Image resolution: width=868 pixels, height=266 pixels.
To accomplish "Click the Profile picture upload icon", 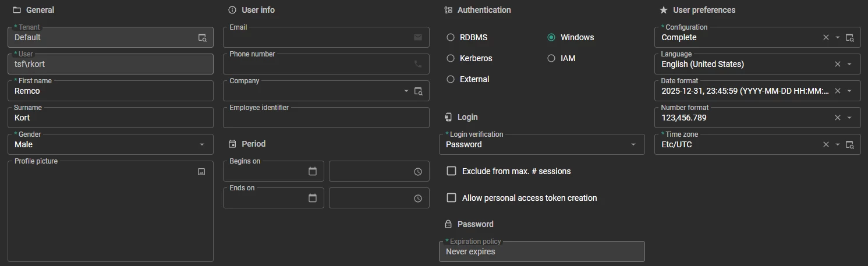I will 201,172.
